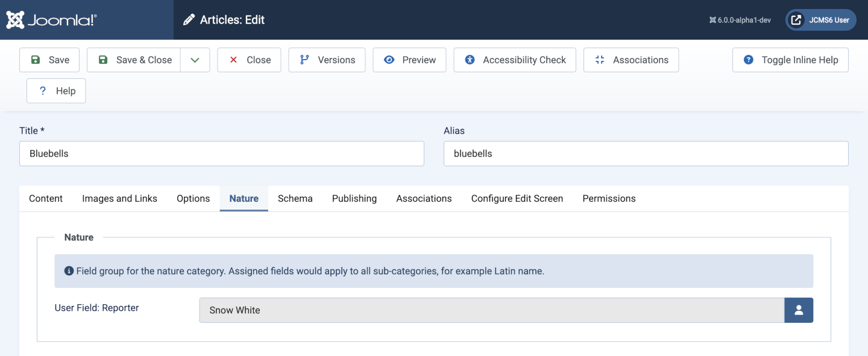This screenshot has width=868, height=356.
Task: Click inside the Title input field
Action: click(221, 153)
